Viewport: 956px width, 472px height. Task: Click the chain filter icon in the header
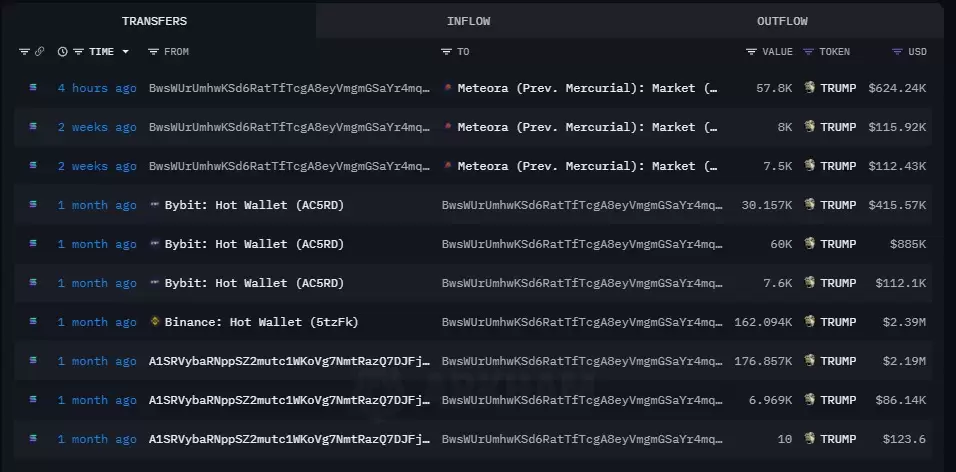(x=24, y=52)
